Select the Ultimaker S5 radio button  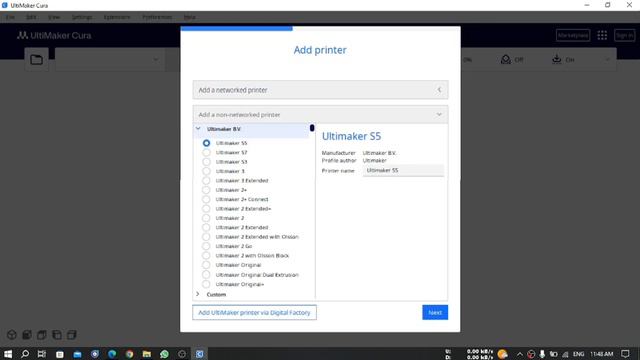[x=207, y=143]
